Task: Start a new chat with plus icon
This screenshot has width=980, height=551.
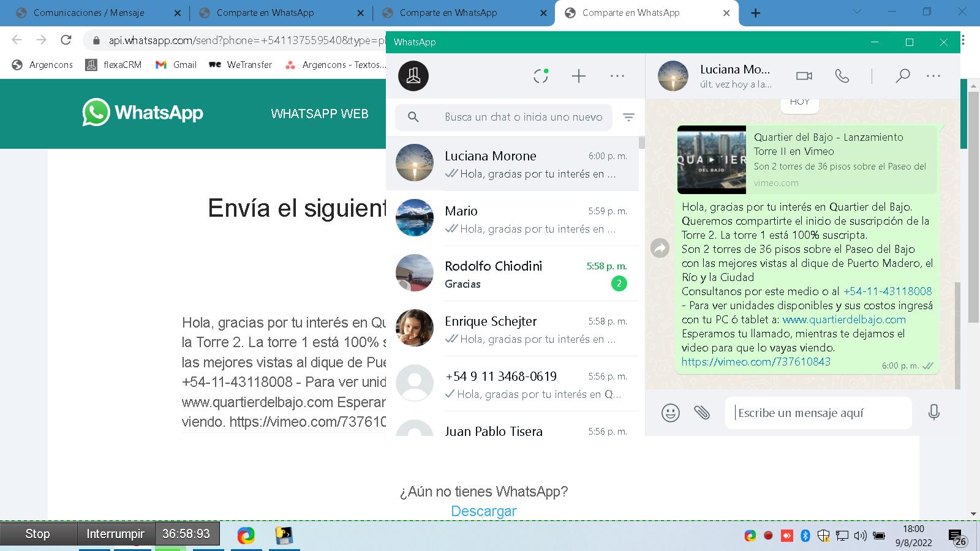Action: tap(579, 76)
